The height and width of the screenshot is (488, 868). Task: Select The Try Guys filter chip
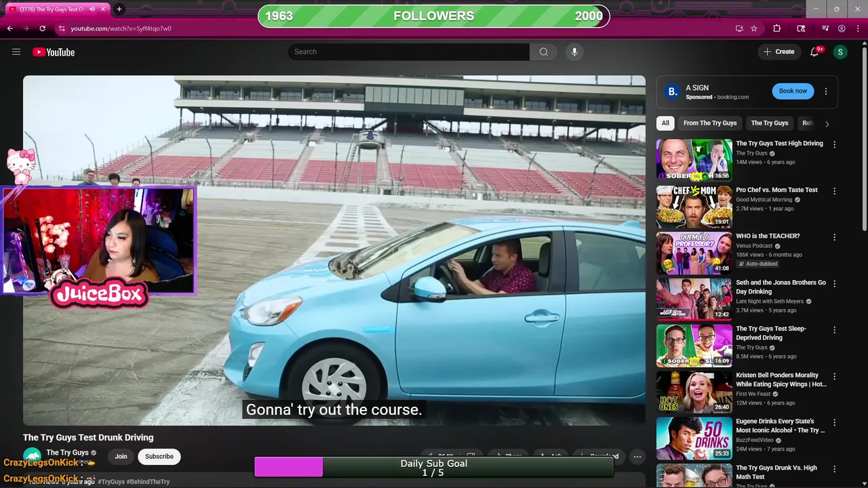point(770,123)
